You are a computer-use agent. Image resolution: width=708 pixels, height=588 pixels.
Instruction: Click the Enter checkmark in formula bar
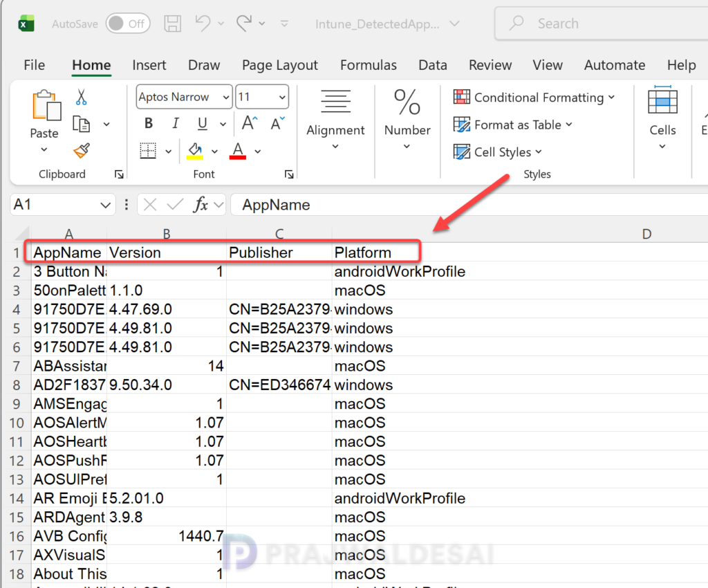175,205
